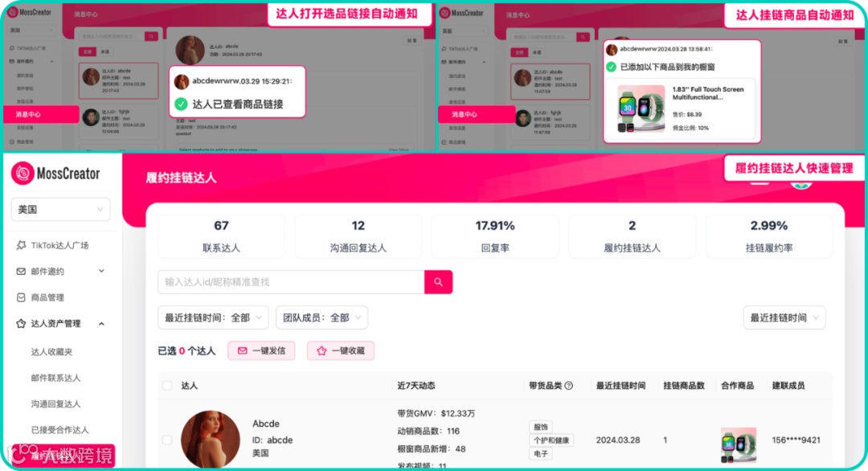This screenshot has height=471, width=868.
Task: Open 达人收藏夹 submenu item
Action: tap(51, 351)
